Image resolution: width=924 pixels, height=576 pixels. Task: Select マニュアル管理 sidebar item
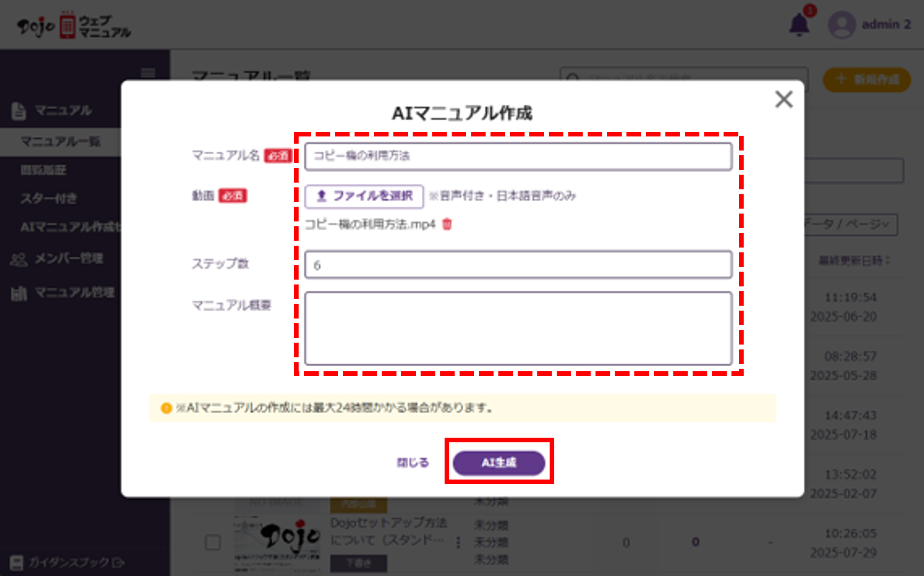[x=63, y=293]
